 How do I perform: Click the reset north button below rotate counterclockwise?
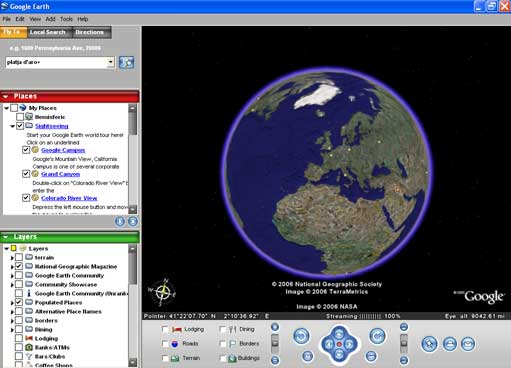pyautogui.click(x=307, y=356)
